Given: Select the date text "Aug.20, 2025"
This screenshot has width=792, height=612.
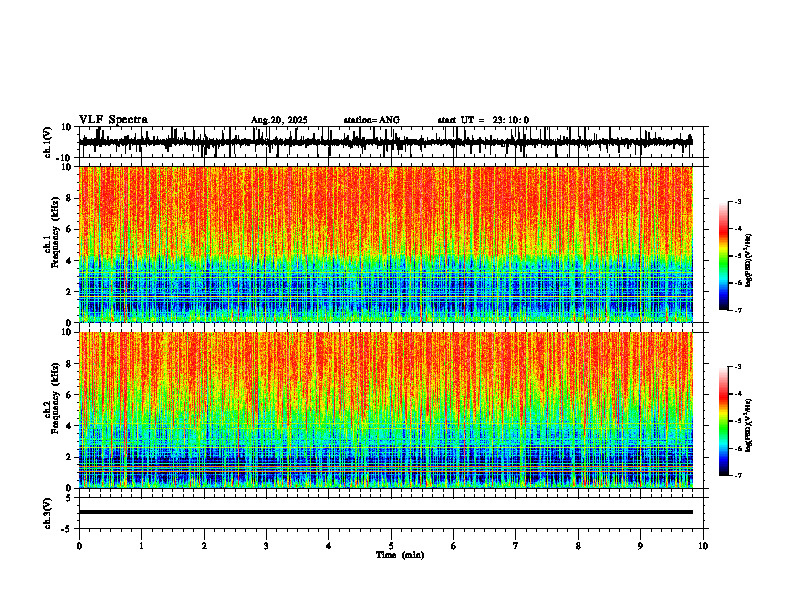Looking at the screenshot, I should tap(279, 120).
